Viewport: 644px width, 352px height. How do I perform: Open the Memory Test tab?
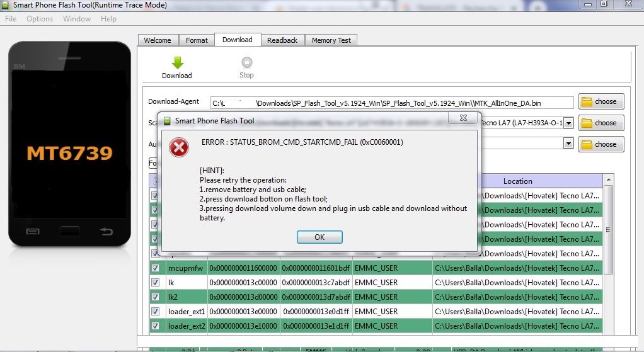click(331, 40)
